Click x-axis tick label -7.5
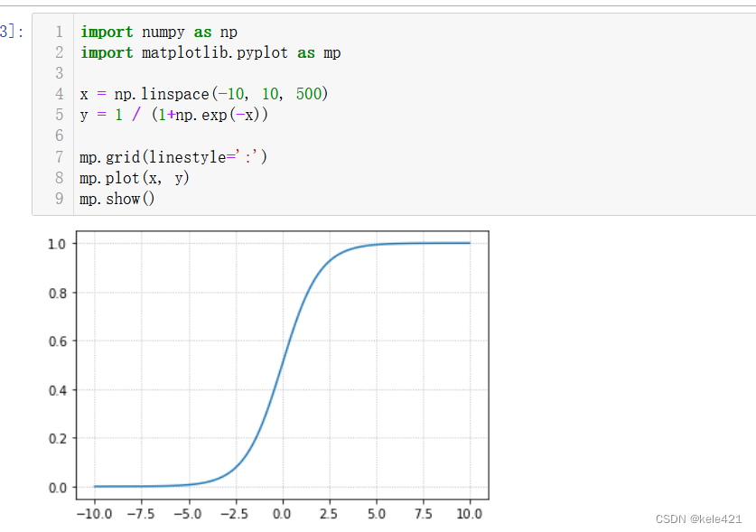The width and height of the screenshot is (756, 532). coord(141,514)
